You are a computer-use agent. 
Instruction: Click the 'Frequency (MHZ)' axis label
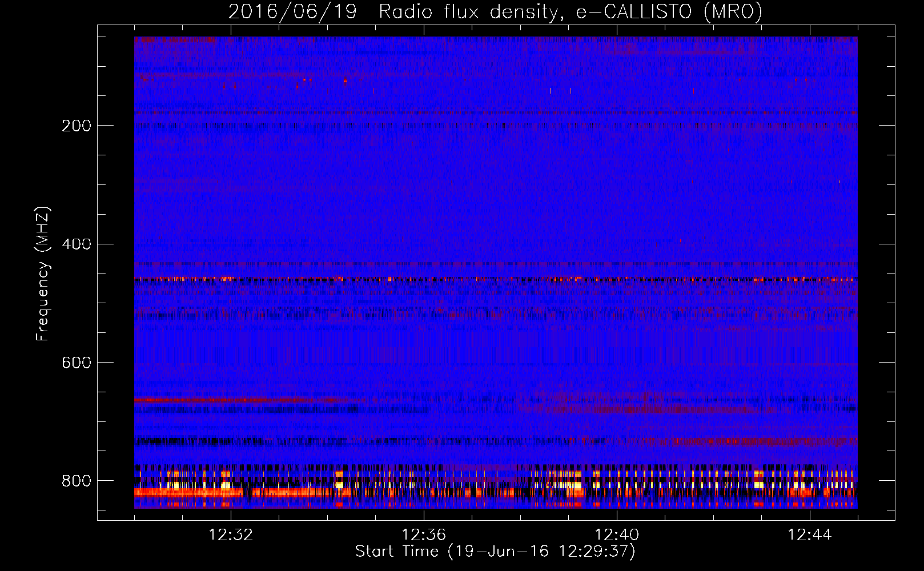(x=43, y=274)
